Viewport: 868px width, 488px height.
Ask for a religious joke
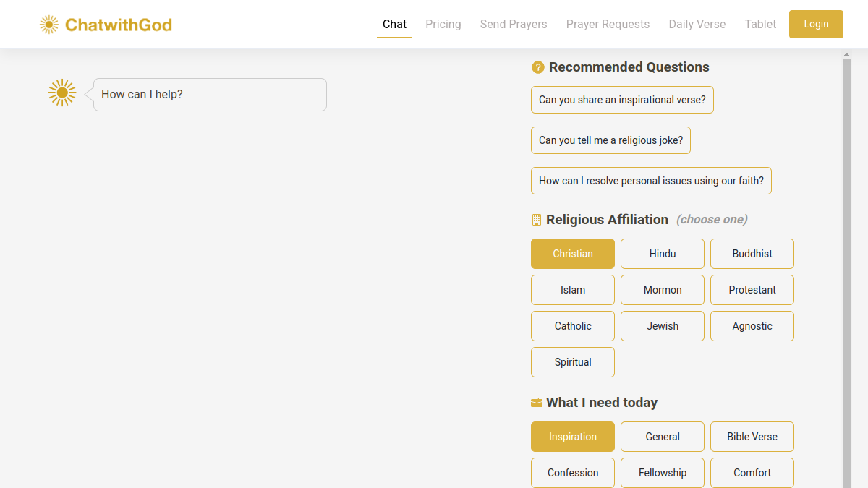(x=610, y=140)
